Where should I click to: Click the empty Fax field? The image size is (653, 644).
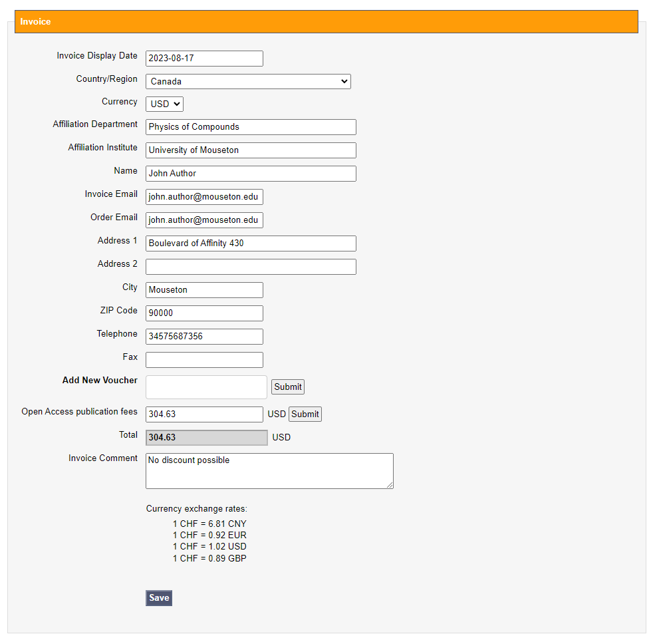coord(204,360)
